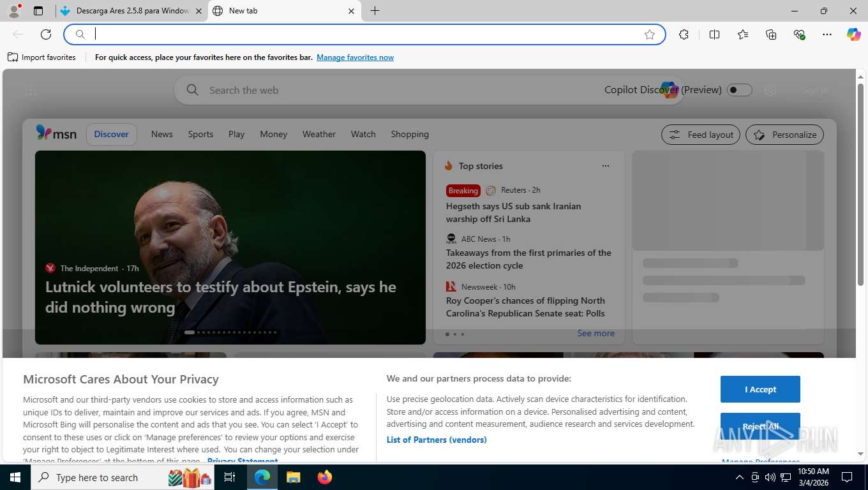Screen dimensions: 868x490
Task: Open the Play menu item
Action: tap(237, 134)
